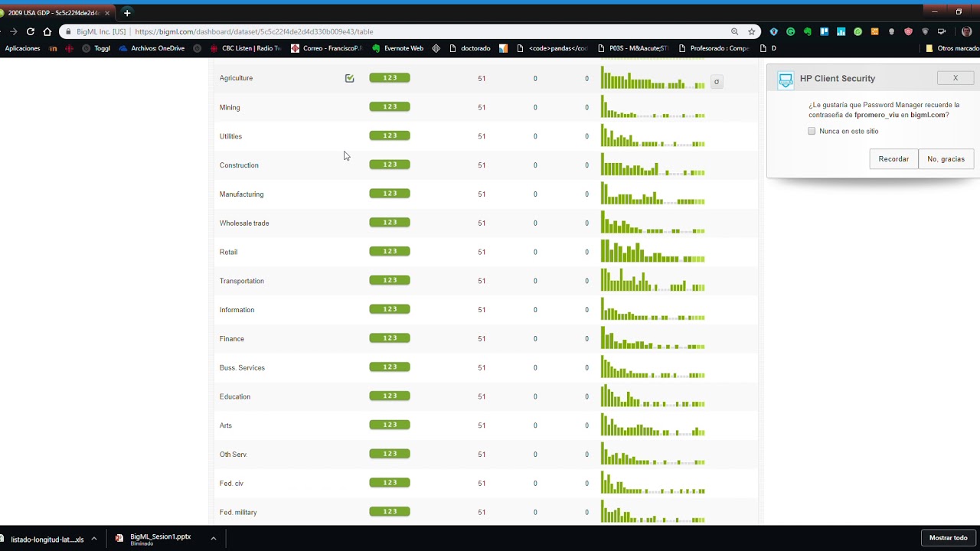Open the red shield extension icon

908,31
